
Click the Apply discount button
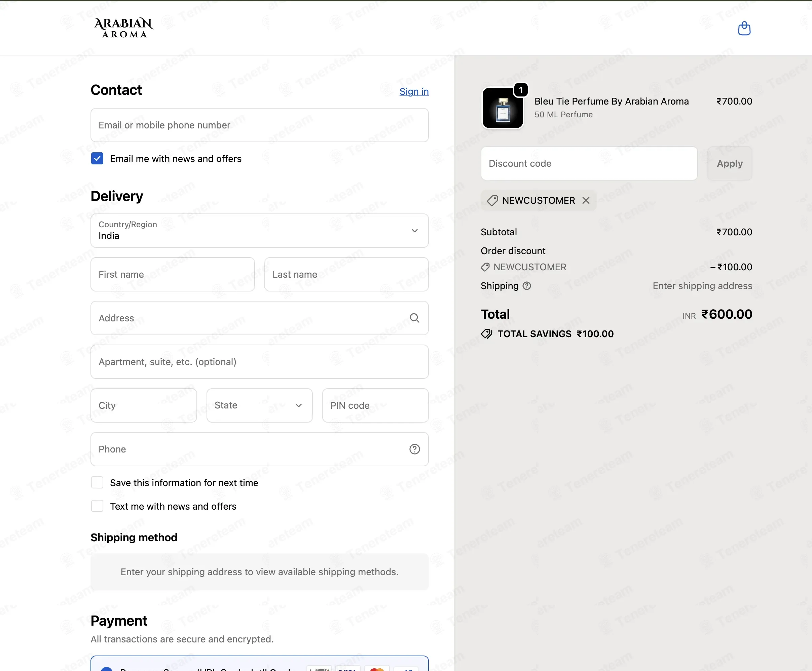pos(730,163)
